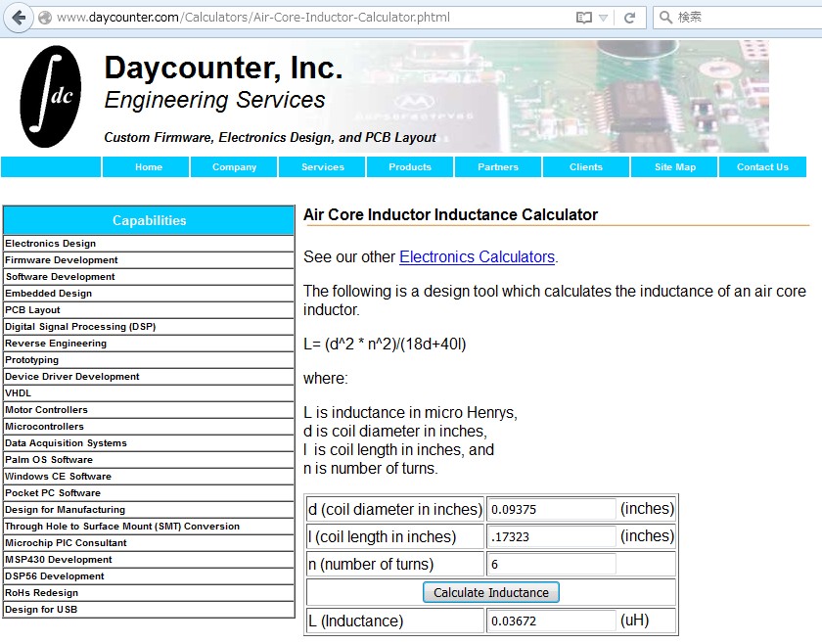
Task: Click the formula L= (d^2 * n^2)/(18d+40l)
Action: tap(385, 345)
